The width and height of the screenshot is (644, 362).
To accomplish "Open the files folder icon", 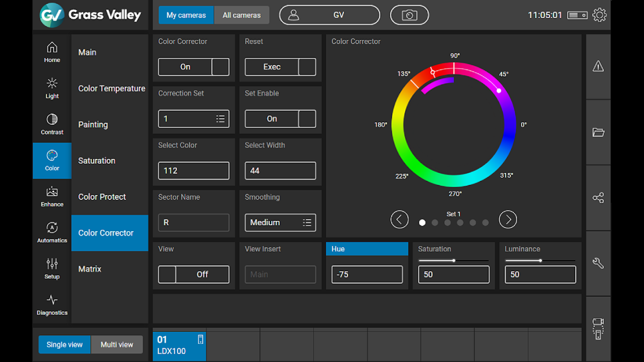I will pos(598,132).
